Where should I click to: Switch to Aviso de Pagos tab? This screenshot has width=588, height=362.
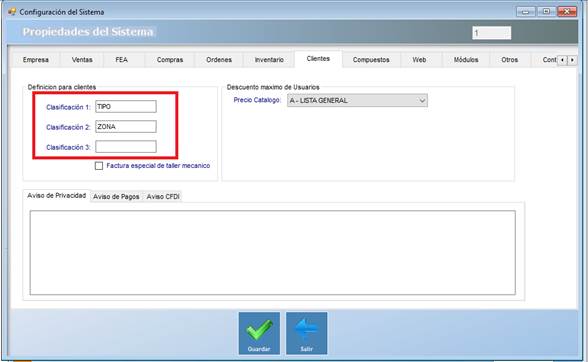(116, 197)
